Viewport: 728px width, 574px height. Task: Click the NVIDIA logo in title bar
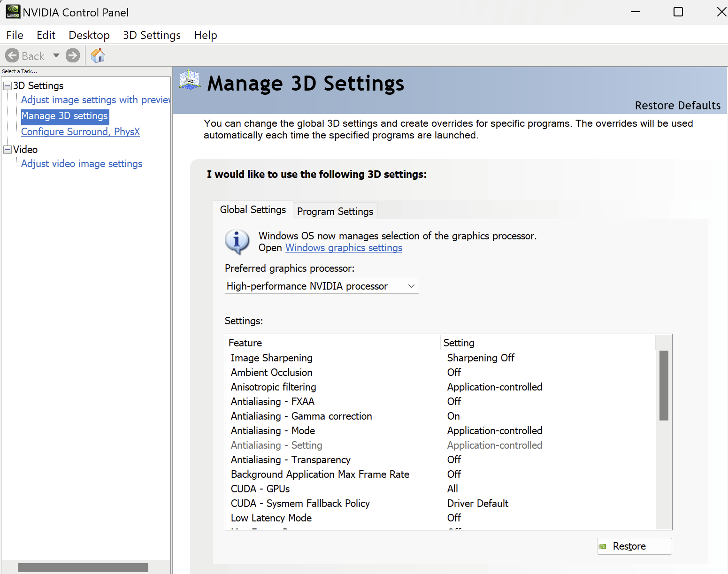tap(13, 12)
